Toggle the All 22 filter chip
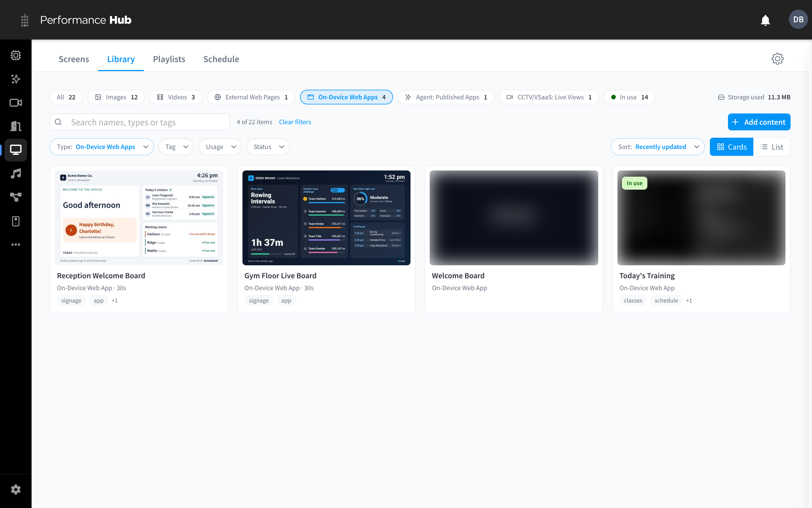This screenshot has width=812, height=508. [66, 97]
